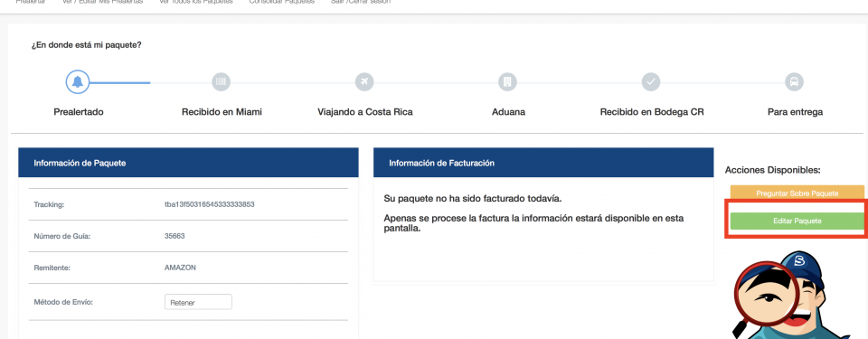Click the Prealertado bell icon
The image size is (868, 339).
tap(78, 82)
